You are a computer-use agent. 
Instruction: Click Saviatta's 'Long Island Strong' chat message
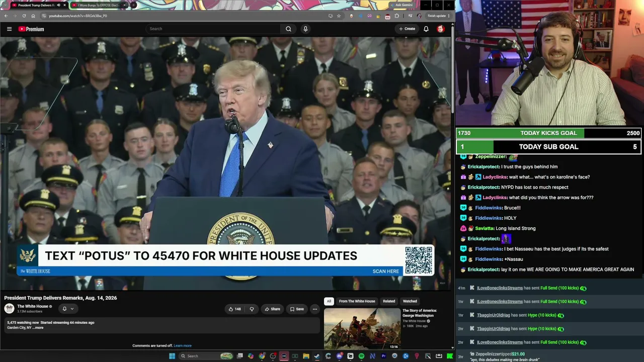(515, 228)
